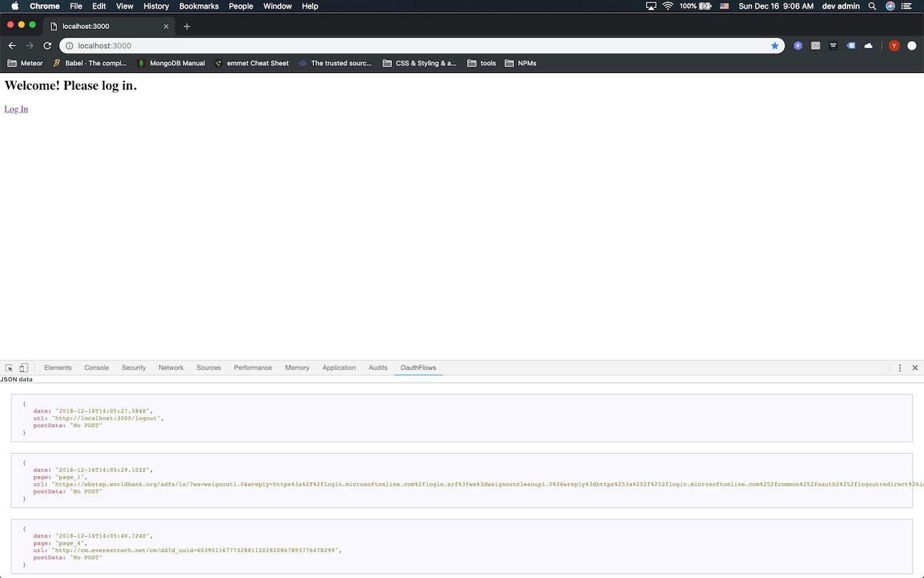Screen dimensions: 924x578
Task: Switch to the Performance DevTools tab
Action: pyautogui.click(x=253, y=368)
